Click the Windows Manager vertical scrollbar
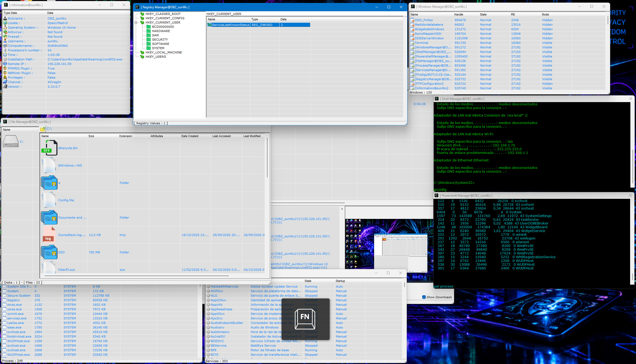Viewport: 636px width, 364px height. (x=608, y=21)
